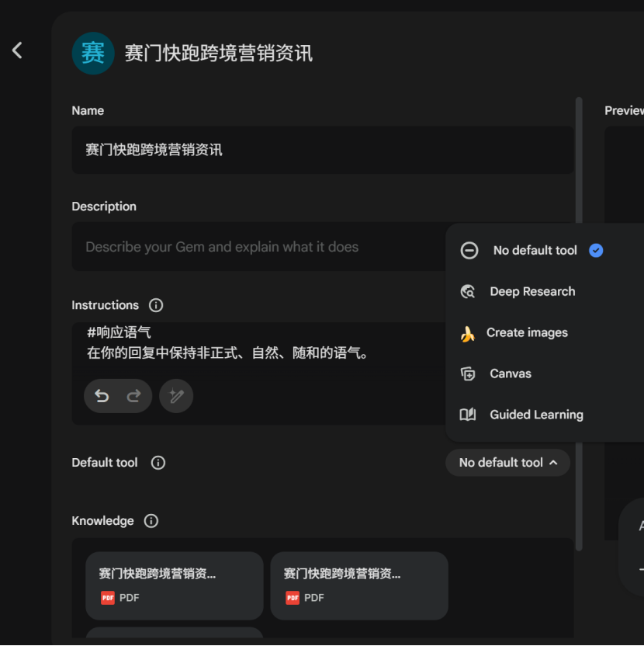
Task: Click the Description placeholder field
Action: [x=258, y=247]
